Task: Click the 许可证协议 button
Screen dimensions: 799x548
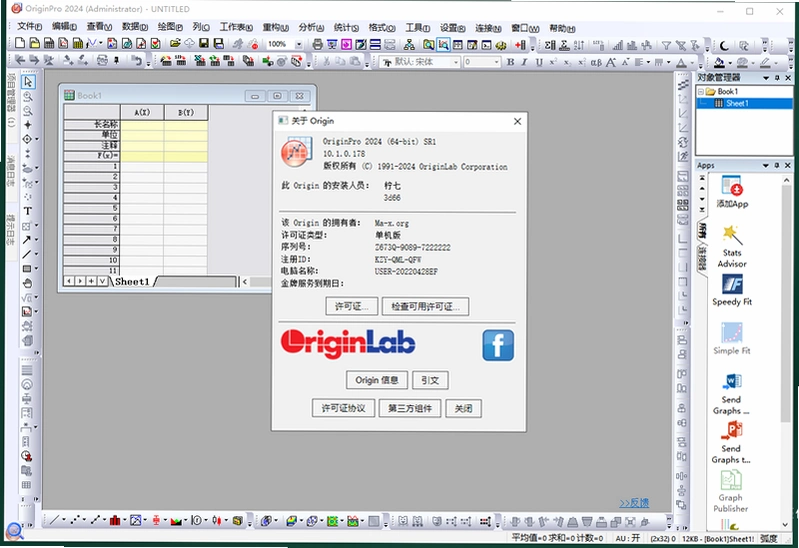Action: coord(343,408)
